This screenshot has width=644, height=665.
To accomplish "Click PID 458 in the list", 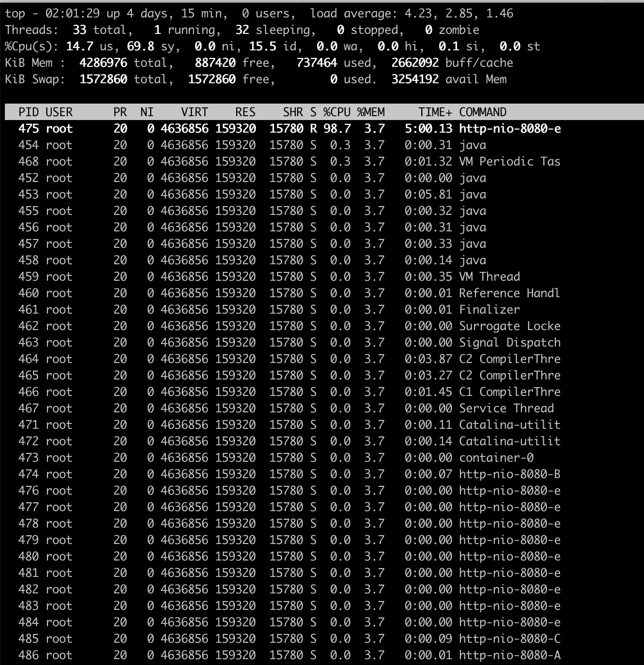I will pos(29,260).
